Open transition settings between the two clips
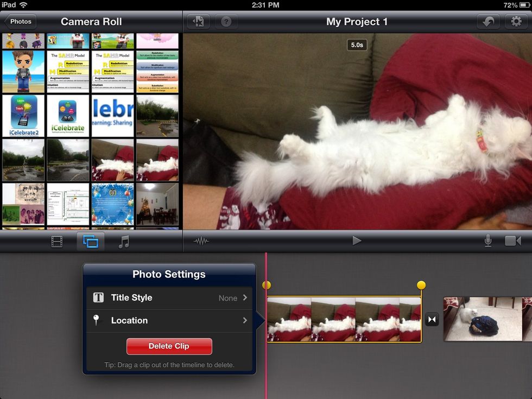Screen dimensions: 532x399 pyautogui.click(x=432, y=319)
